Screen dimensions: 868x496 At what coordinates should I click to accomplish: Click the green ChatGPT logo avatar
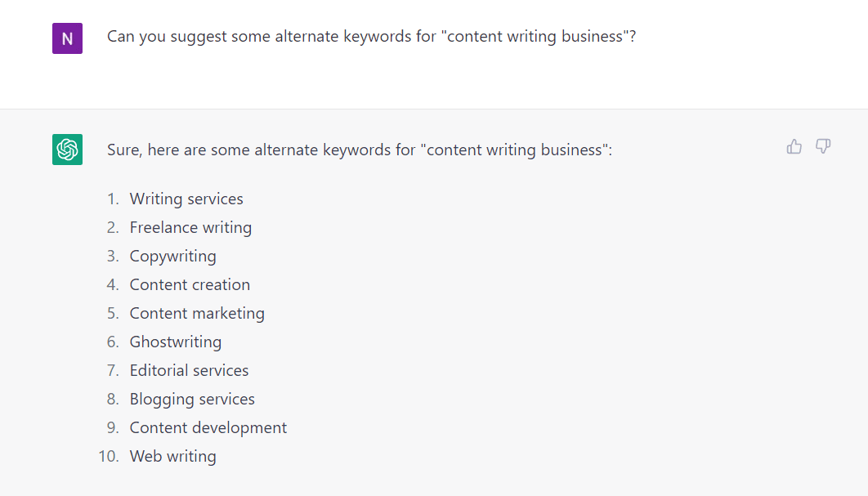tap(67, 150)
